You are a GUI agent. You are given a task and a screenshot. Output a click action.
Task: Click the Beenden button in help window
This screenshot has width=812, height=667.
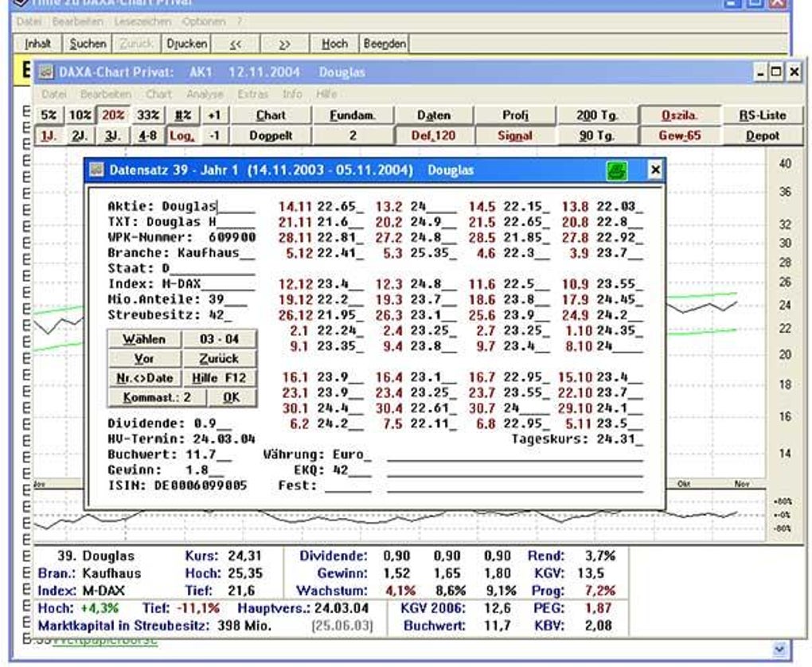tap(385, 44)
